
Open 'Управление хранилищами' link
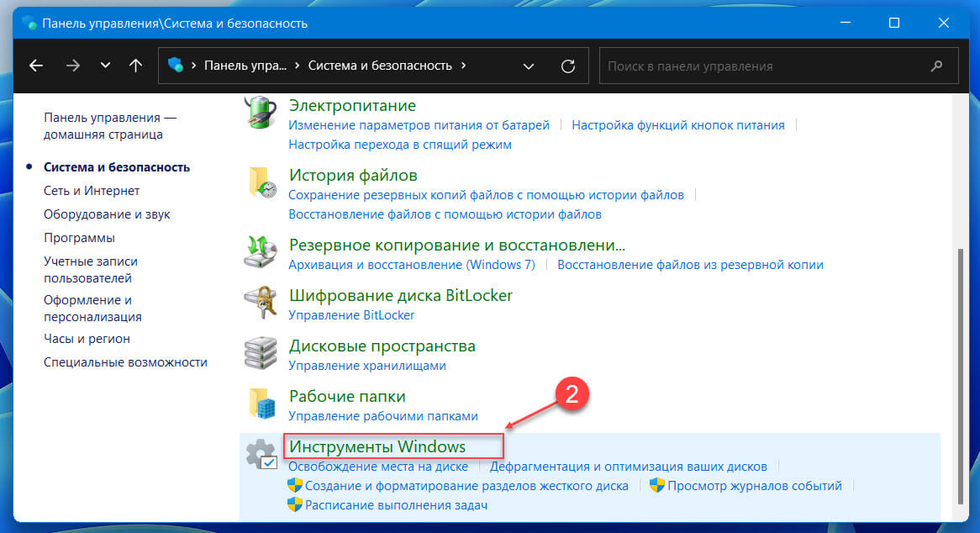(367, 366)
